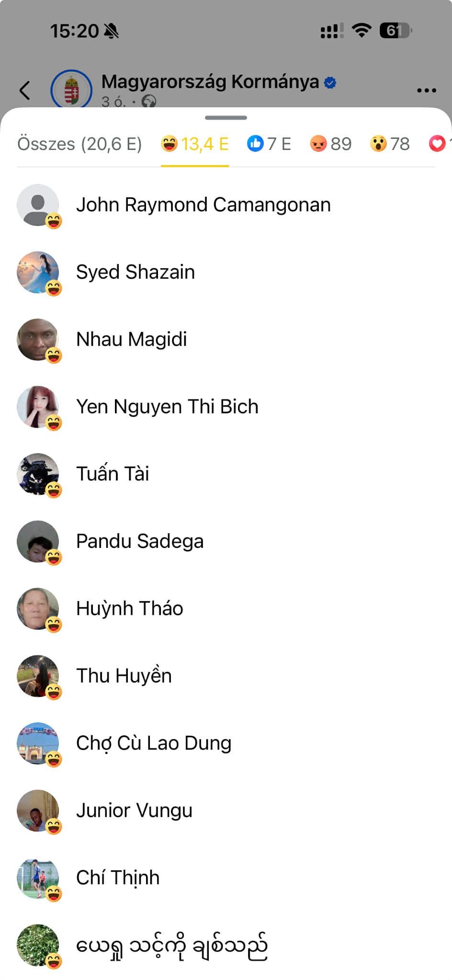Screen dimensions: 452x980
Task: Open Tuấn Tài's motorcycle avatar
Action: [38, 474]
